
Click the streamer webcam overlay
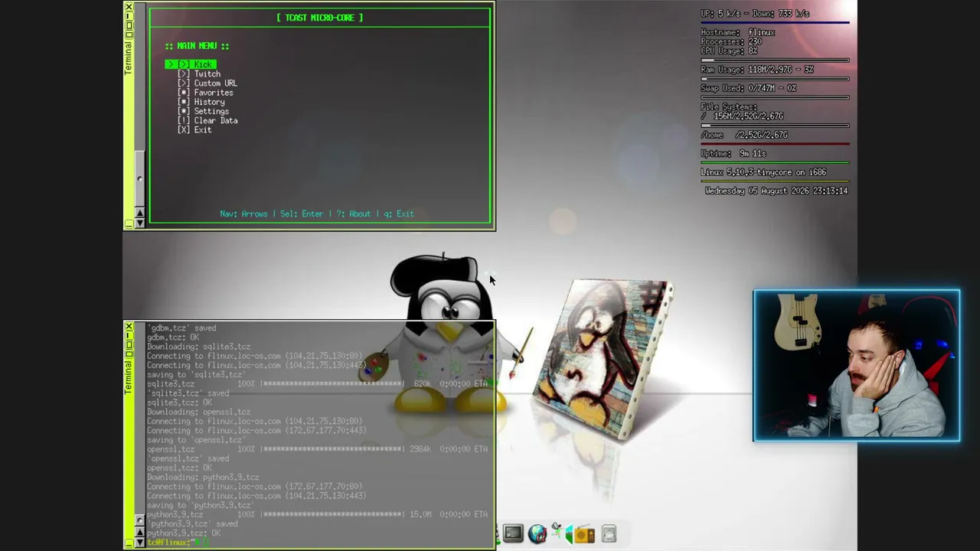click(x=857, y=366)
